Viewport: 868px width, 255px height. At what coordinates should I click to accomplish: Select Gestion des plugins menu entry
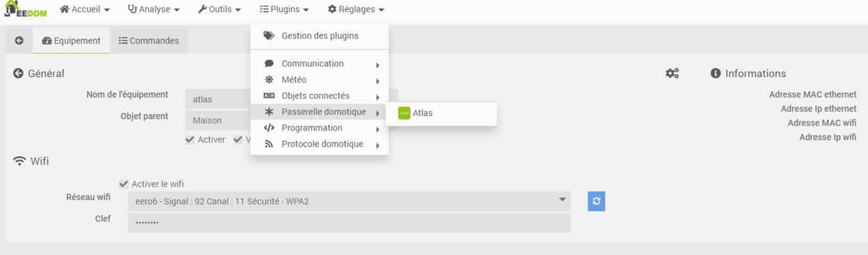coord(320,36)
